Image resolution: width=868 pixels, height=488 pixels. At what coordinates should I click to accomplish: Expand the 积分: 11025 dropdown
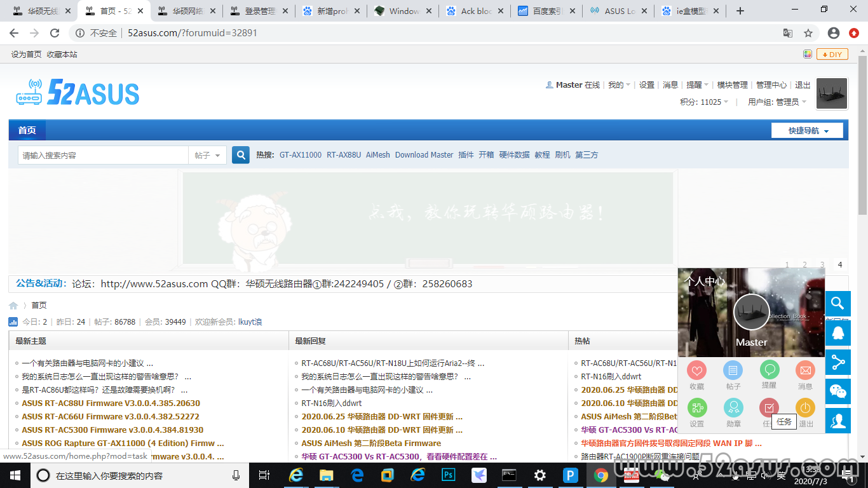click(705, 102)
